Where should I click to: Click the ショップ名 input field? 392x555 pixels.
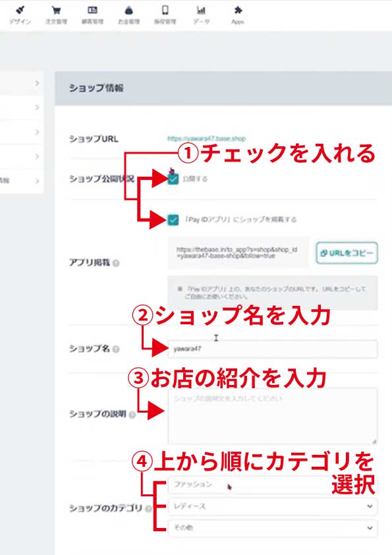pyautogui.click(x=272, y=349)
